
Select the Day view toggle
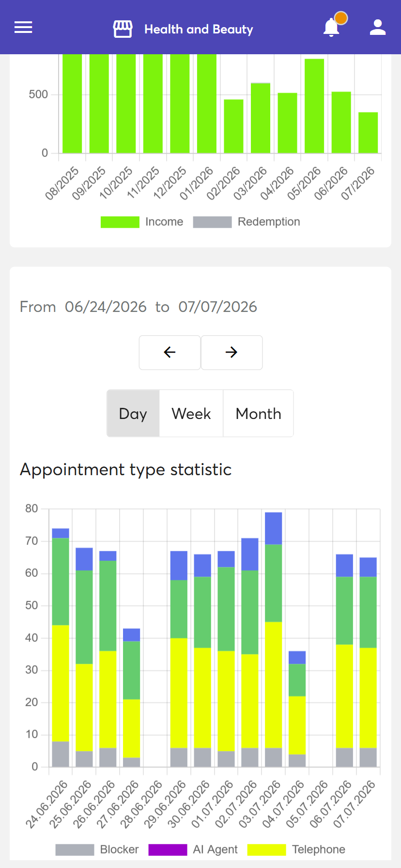tap(133, 414)
